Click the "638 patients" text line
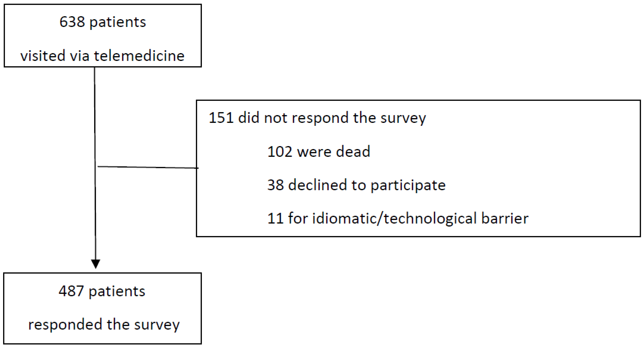Image resolution: width=644 pixels, height=348 pixels. pos(103,22)
